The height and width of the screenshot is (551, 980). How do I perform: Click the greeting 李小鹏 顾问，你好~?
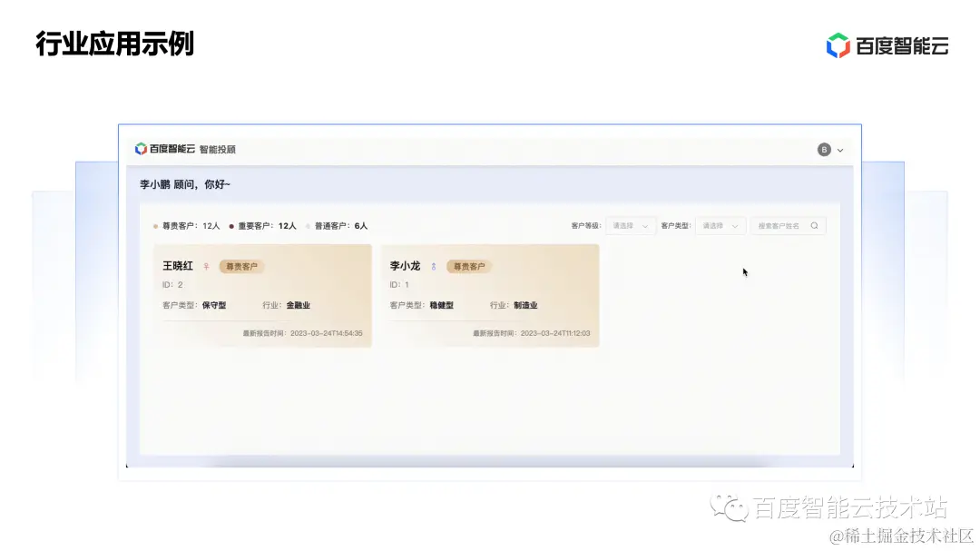[185, 184]
